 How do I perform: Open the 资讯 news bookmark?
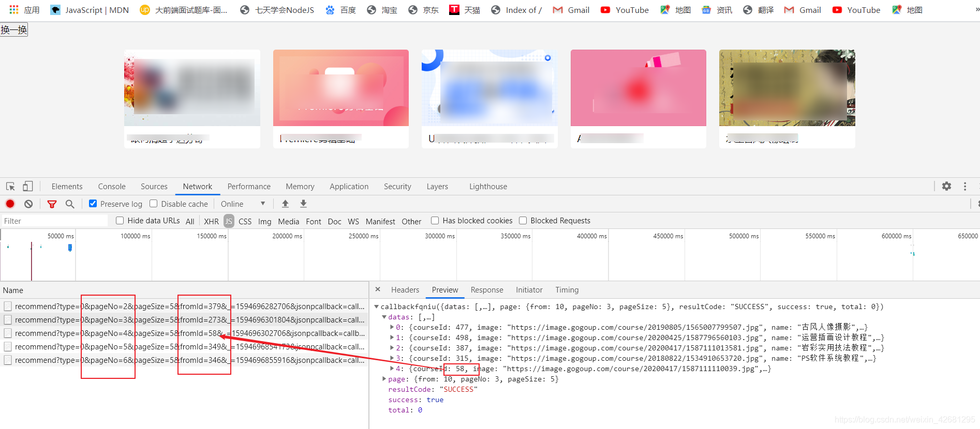click(x=717, y=10)
